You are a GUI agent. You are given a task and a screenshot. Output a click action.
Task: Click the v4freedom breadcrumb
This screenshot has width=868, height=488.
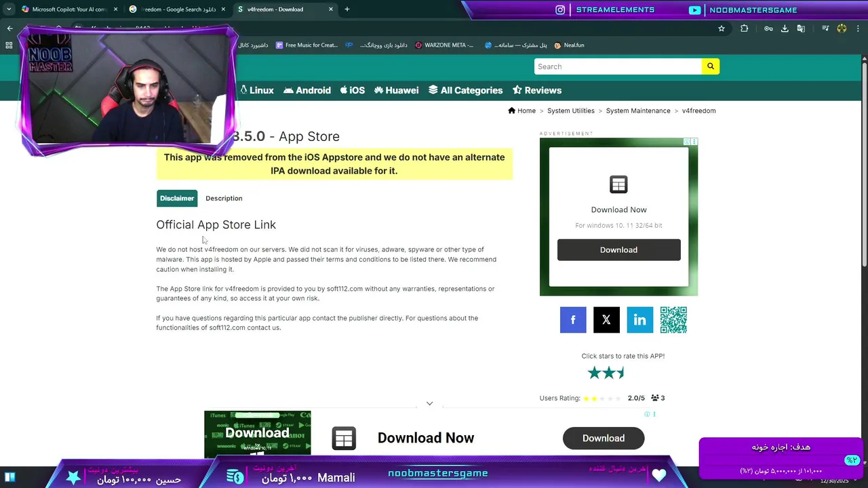click(x=698, y=110)
